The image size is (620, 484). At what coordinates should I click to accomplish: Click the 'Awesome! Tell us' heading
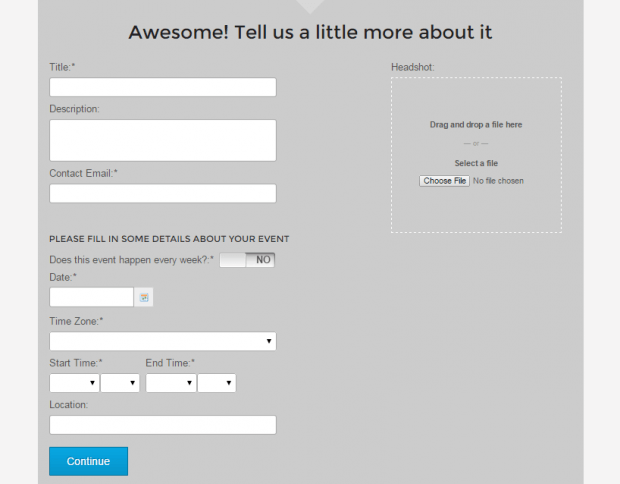310,32
